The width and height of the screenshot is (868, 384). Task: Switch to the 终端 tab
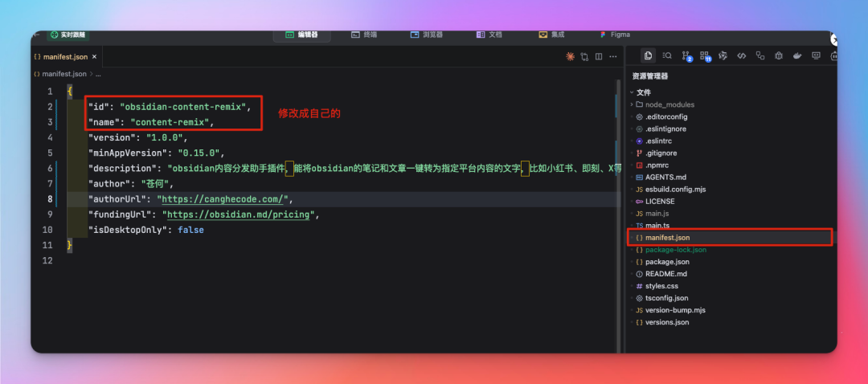pos(364,35)
